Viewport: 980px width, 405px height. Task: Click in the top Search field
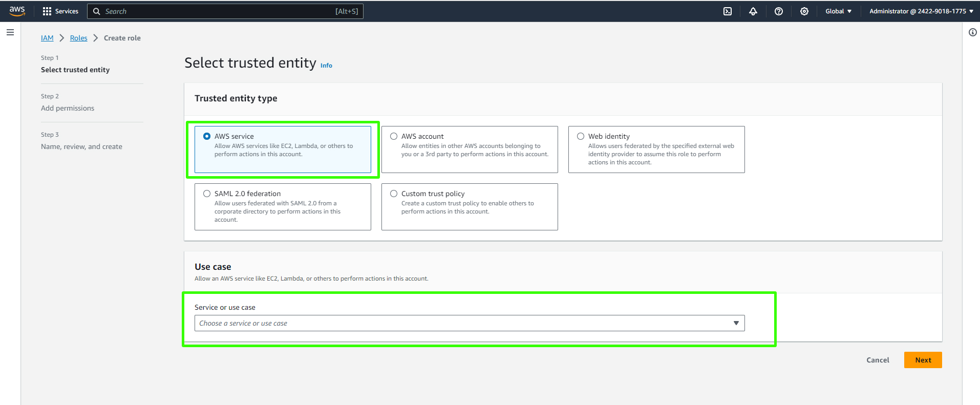click(225, 11)
